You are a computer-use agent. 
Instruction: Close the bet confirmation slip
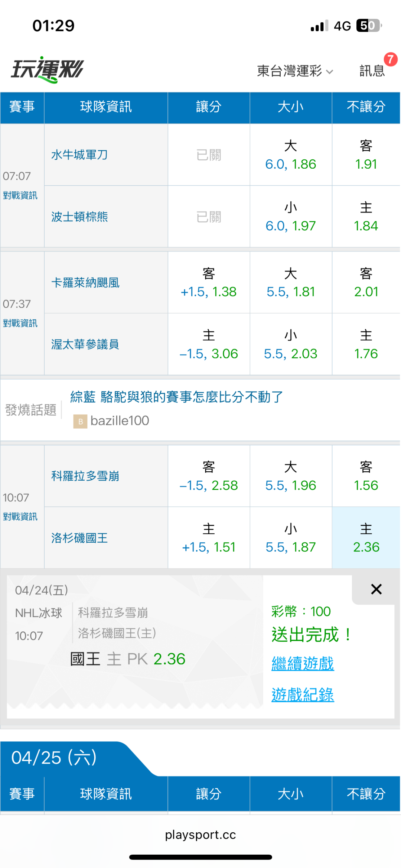pyautogui.click(x=376, y=589)
